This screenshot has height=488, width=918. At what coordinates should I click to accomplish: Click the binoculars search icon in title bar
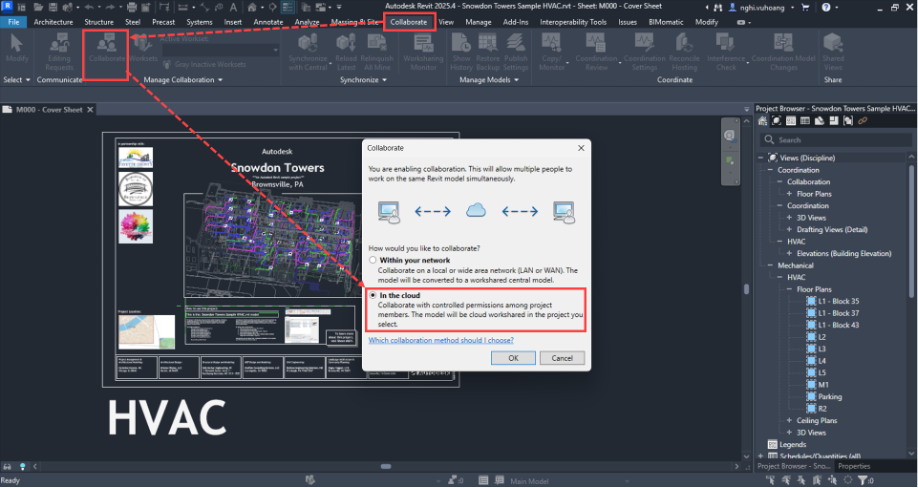(718, 7)
